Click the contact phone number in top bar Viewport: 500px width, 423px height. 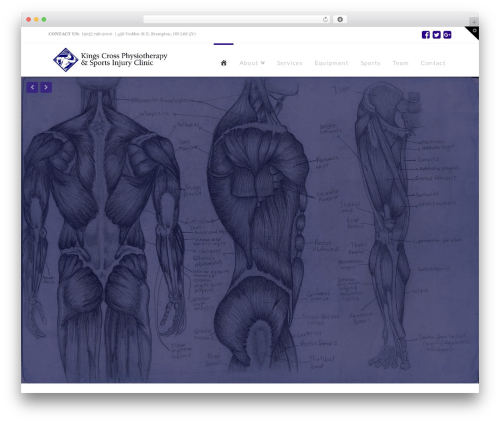(97, 34)
